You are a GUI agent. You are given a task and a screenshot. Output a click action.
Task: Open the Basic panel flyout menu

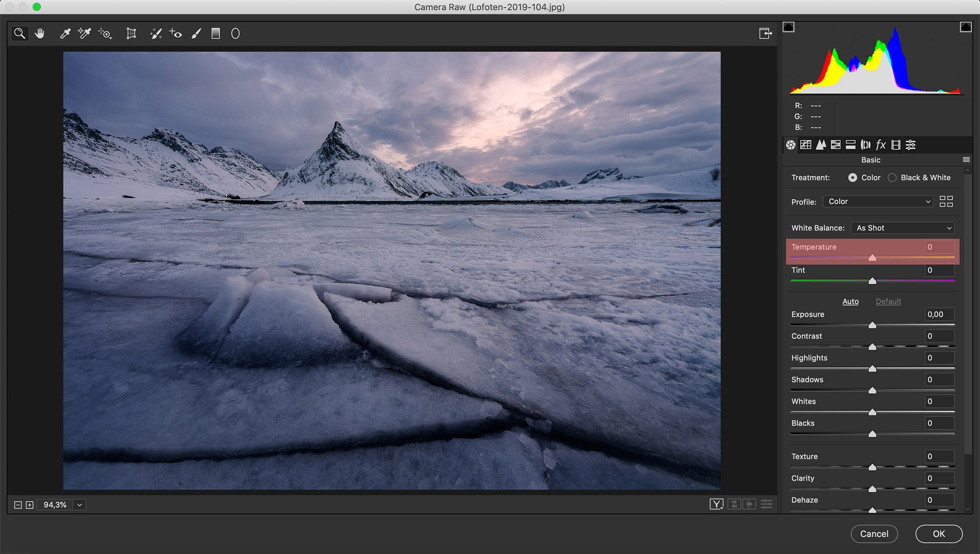967,160
